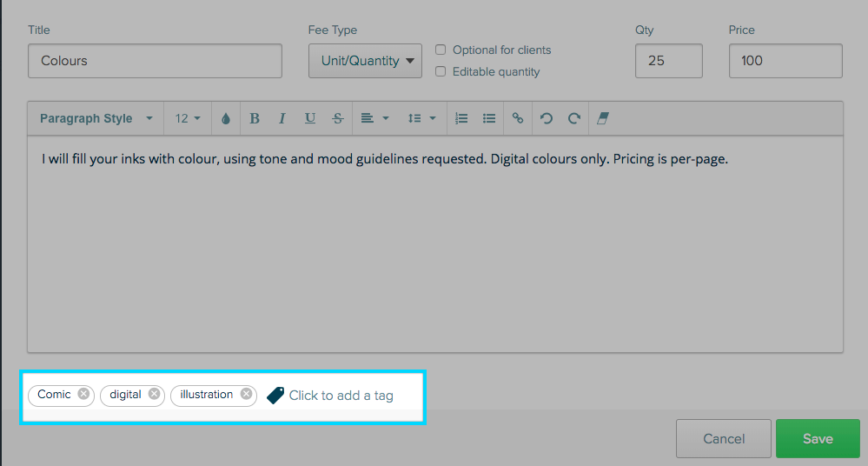Insert a numbered ordered list

pyautogui.click(x=461, y=118)
